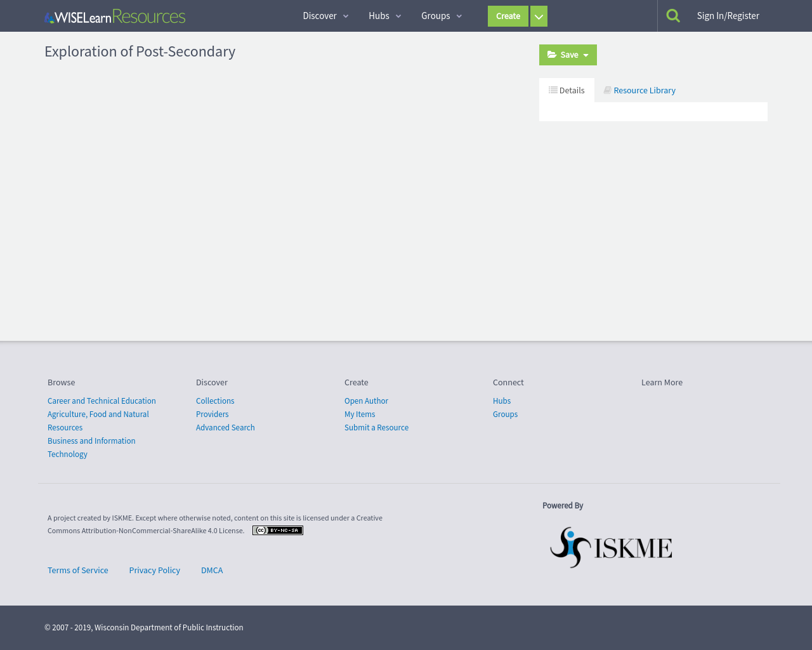
Task: Click the ISKME logo in the footer
Action: [611, 547]
